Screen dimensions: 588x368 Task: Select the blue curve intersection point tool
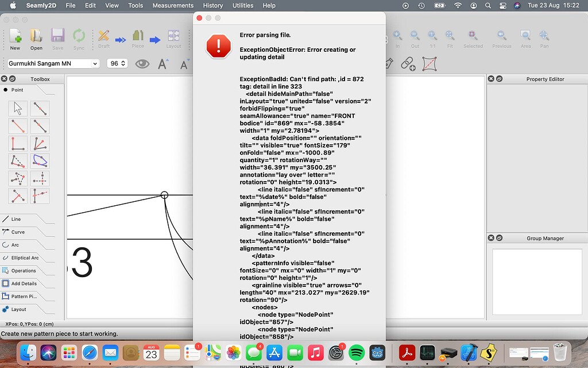(x=40, y=161)
